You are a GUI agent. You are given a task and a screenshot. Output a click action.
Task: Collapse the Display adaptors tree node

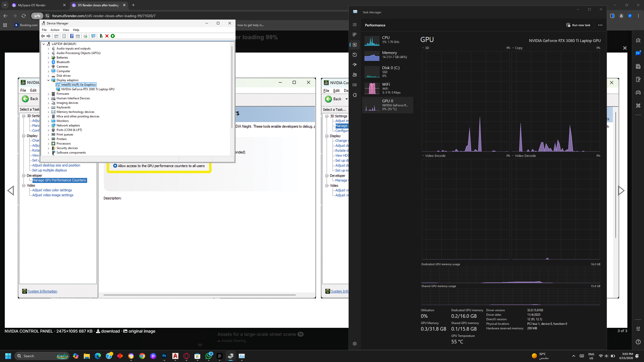pyautogui.click(x=49, y=80)
